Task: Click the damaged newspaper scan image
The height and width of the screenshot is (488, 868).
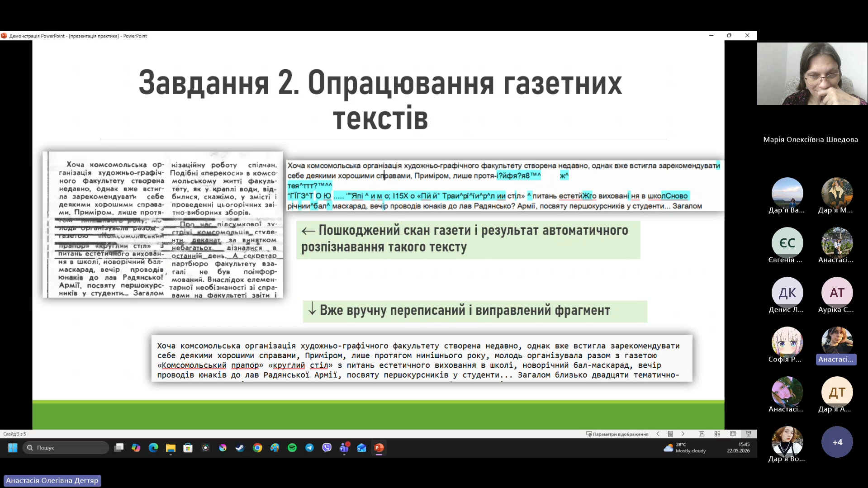Action: (x=163, y=225)
